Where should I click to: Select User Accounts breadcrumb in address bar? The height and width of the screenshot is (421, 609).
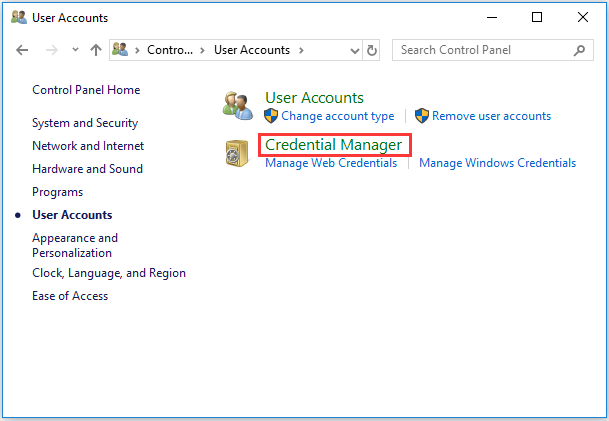[x=252, y=50]
